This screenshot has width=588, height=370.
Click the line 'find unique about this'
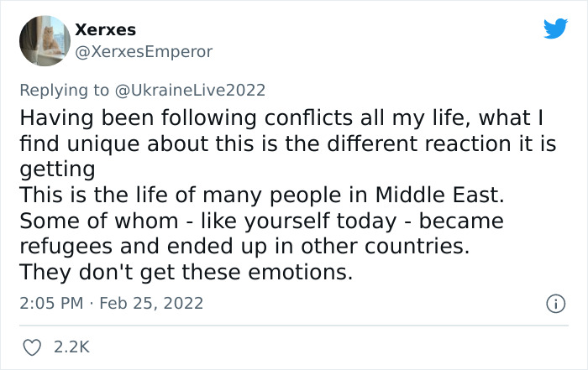click(286, 143)
